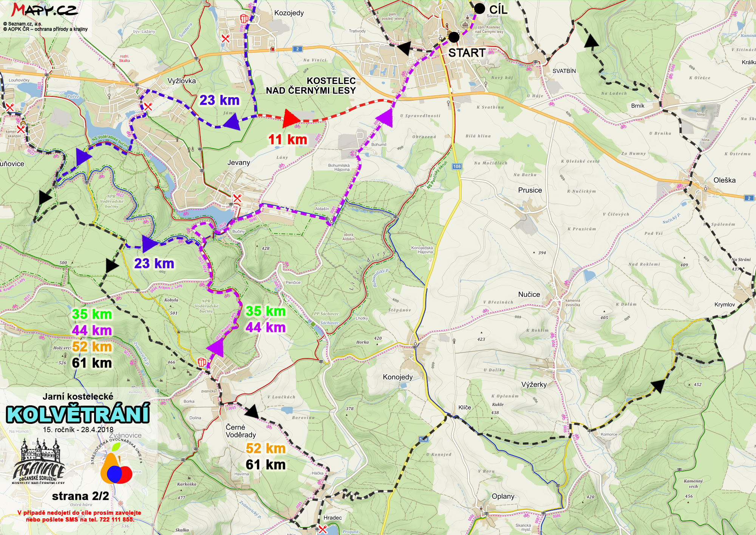The height and width of the screenshot is (535, 756).
Task: Click the black arrow near Výžerky forest
Action: pos(658,386)
